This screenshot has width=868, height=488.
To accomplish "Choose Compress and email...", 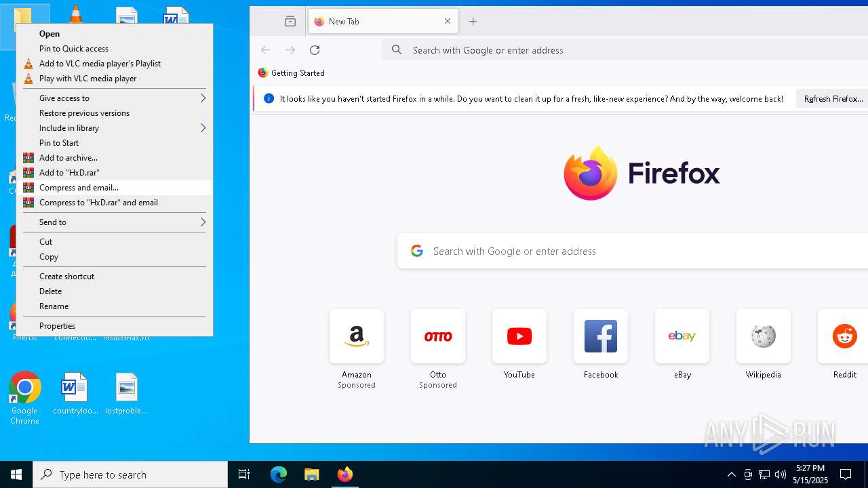I will point(115,188).
